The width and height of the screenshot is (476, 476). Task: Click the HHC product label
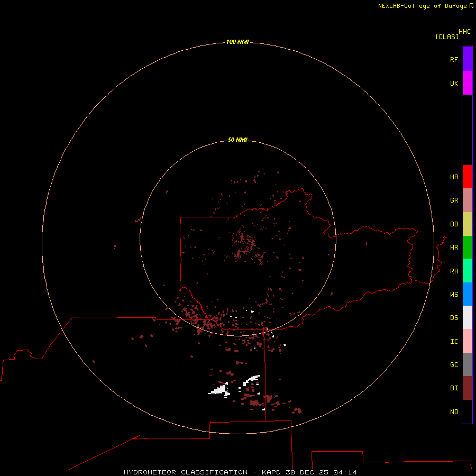point(464,32)
